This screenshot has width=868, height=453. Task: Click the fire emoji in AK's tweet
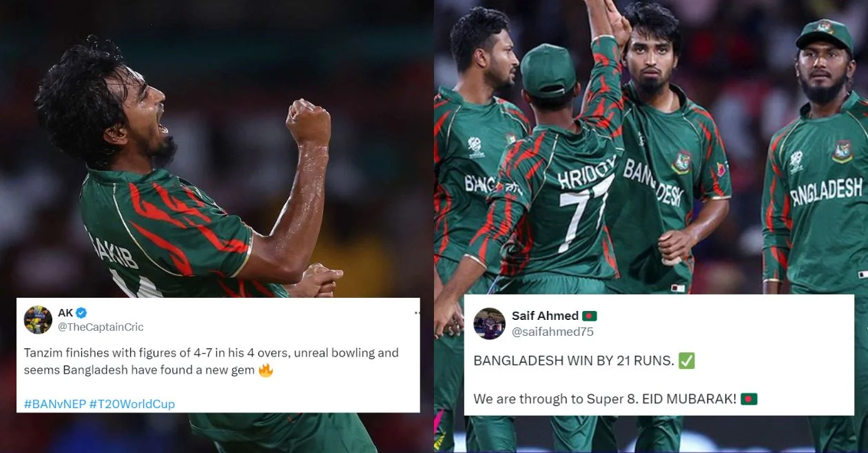pyautogui.click(x=266, y=370)
